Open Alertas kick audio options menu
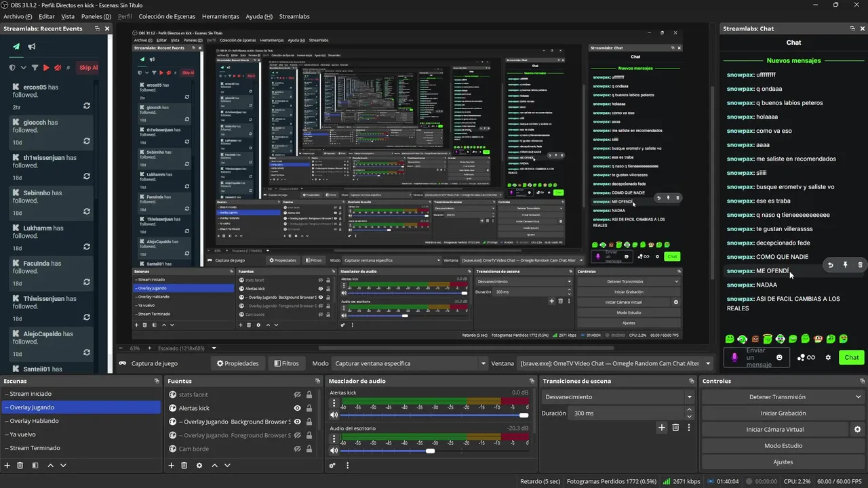Viewport: 868px width, 488px height. [334, 403]
